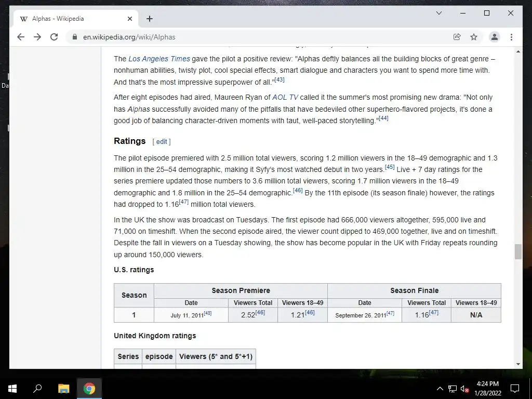The width and height of the screenshot is (532, 399).
Task: Open the Windows notification center
Action: pos(515,389)
